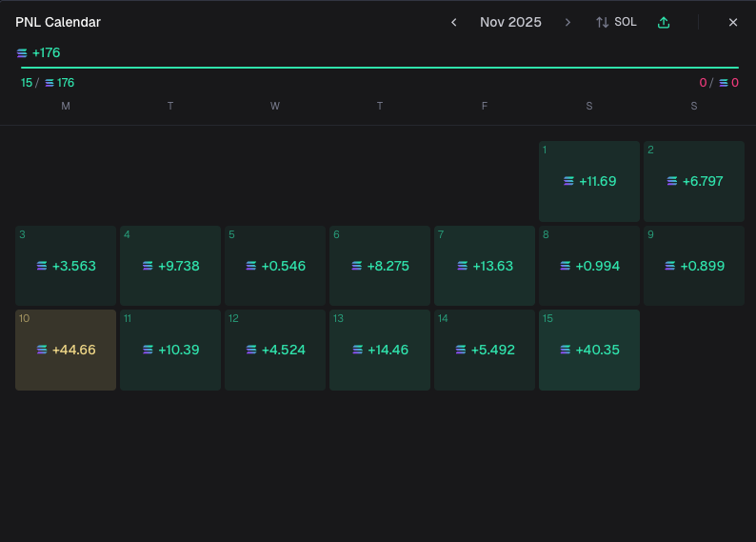Open day 15 cell showing +40.35
This screenshot has height=542, width=756.
point(589,351)
